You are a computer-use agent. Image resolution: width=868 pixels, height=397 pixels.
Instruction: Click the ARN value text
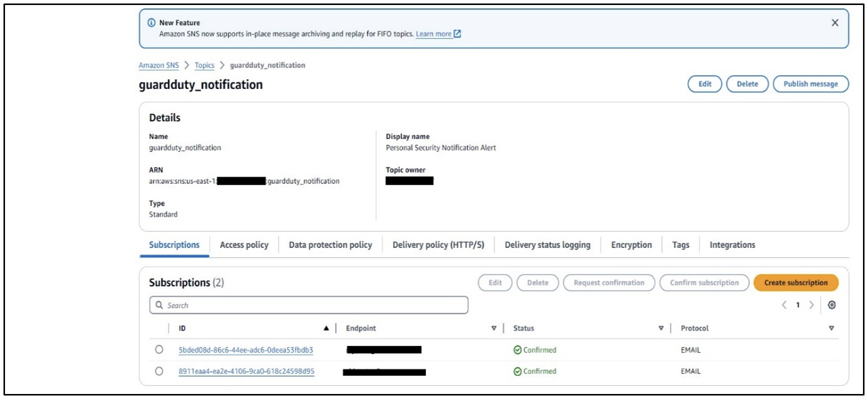(244, 181)
